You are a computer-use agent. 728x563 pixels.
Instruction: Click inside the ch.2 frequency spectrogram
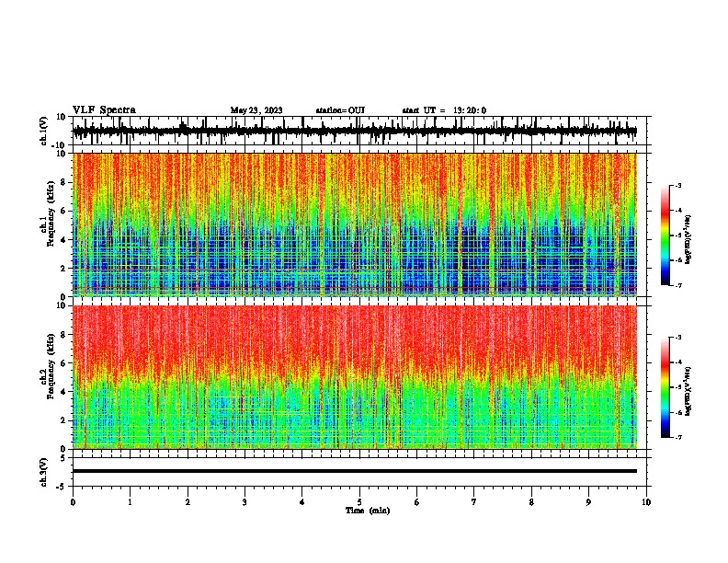pyautogui.click(x=355, y=377)
